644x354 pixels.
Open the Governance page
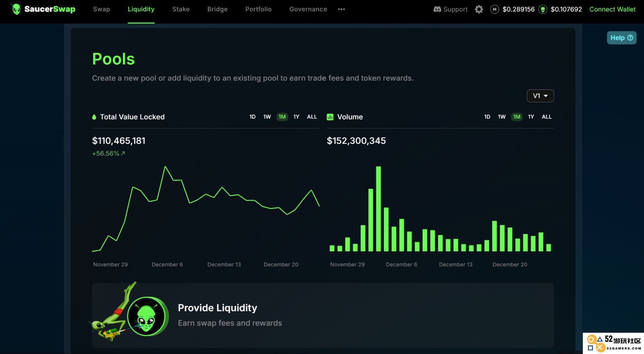pos(308,9)
